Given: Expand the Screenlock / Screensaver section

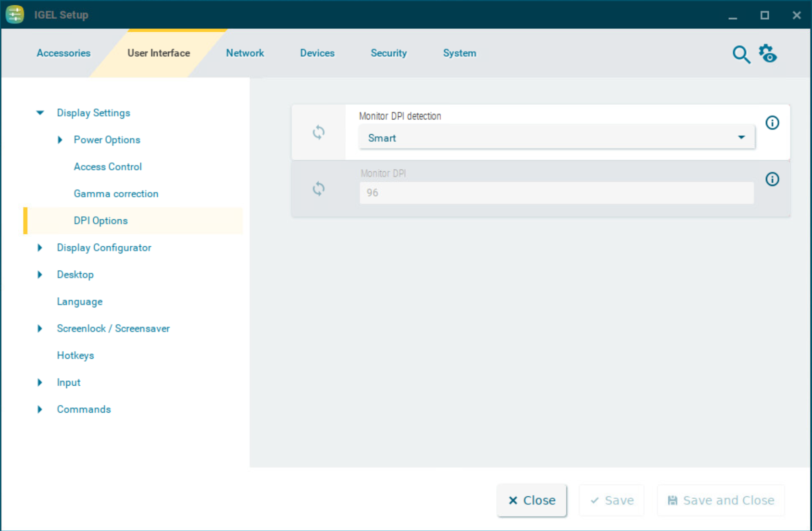Looking at the screenshot, I should 40,329.
